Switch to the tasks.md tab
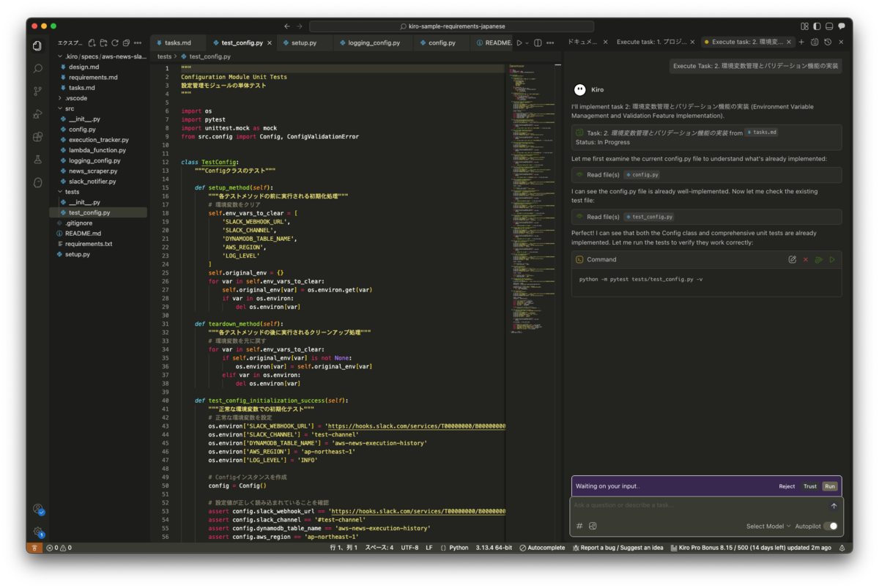 click(177, 42)
